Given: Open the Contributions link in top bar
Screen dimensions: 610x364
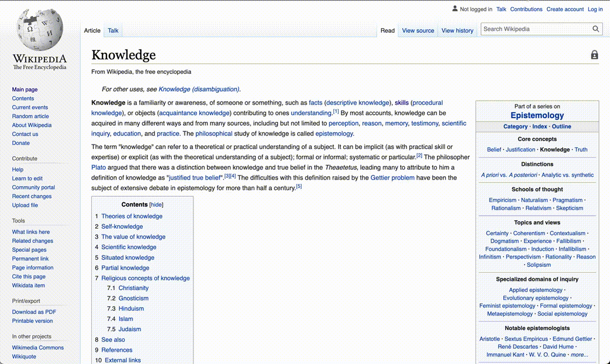Looking at the screenshot, I should 526,9.
